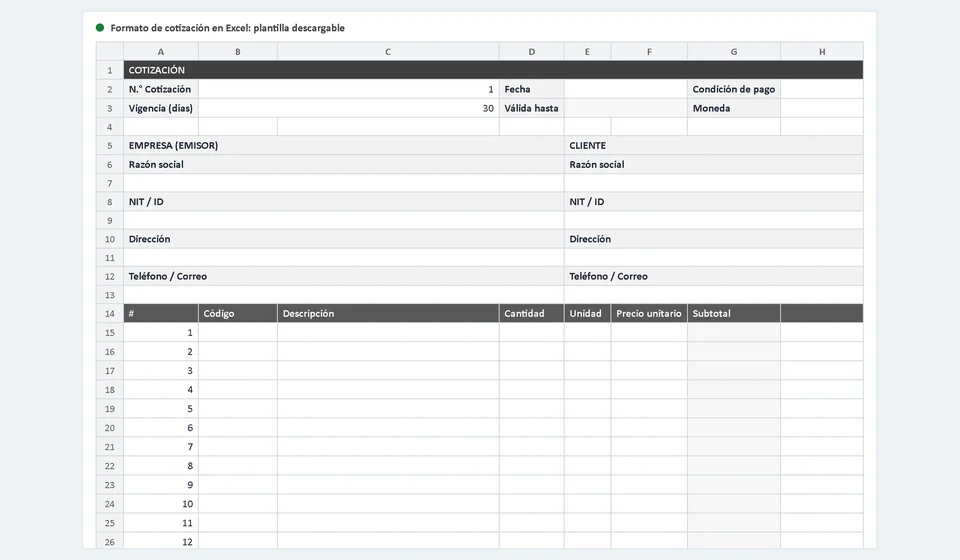Click the Subtotal header cell
960x560 pixels.
click(733, 313)
